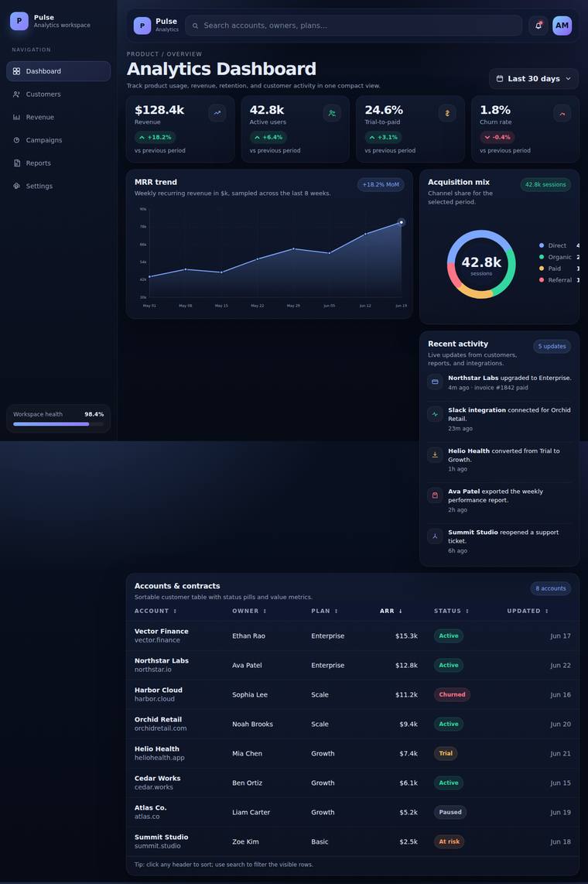Click the Ava Patel export report icon
Screen dimensions: 588x884
(x=435, y=495)
